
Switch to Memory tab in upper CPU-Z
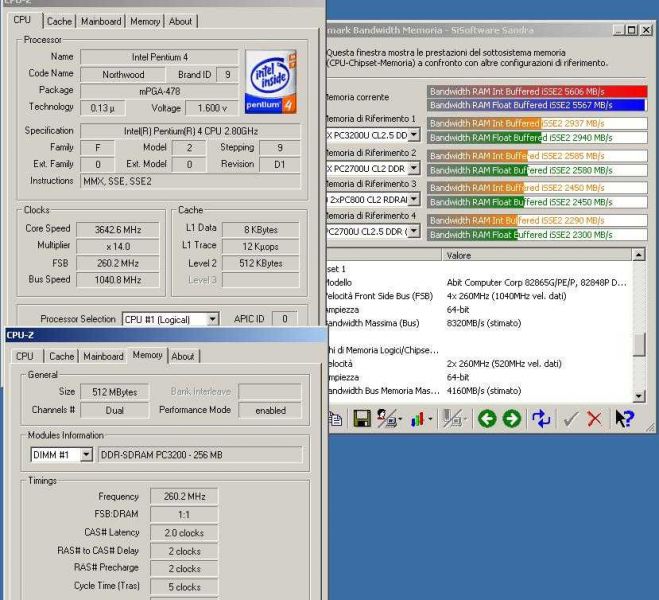145,21
